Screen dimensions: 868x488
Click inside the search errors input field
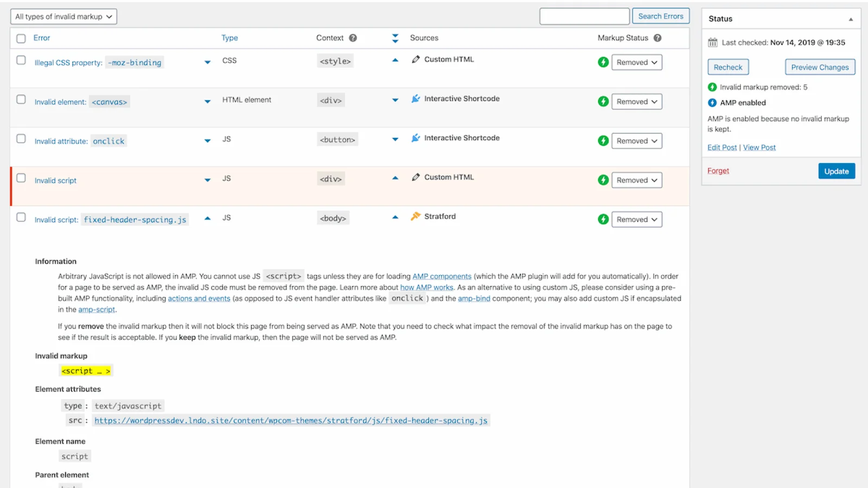[x=584, y=16]
